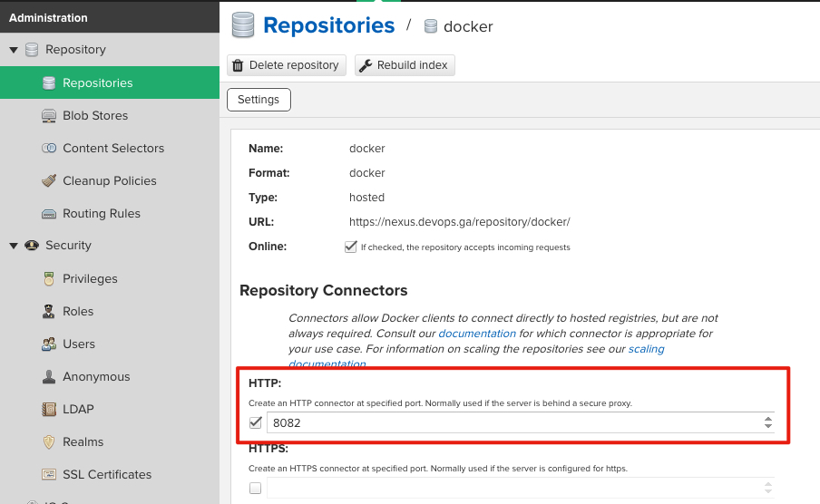Delete repository button
This screenshot has height=504, width=820.
pyautogui.click(x=287, y=65)
